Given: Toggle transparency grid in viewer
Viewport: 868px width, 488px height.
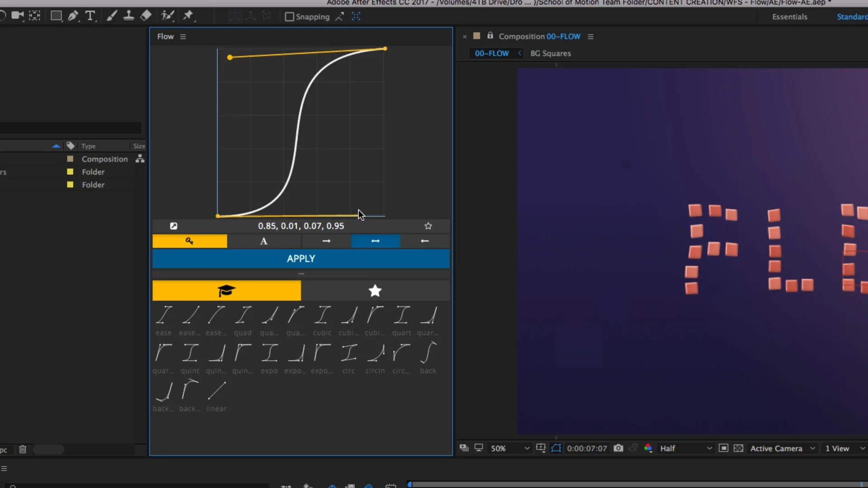Looking at the screenshot, I should [x=738, y=448].
